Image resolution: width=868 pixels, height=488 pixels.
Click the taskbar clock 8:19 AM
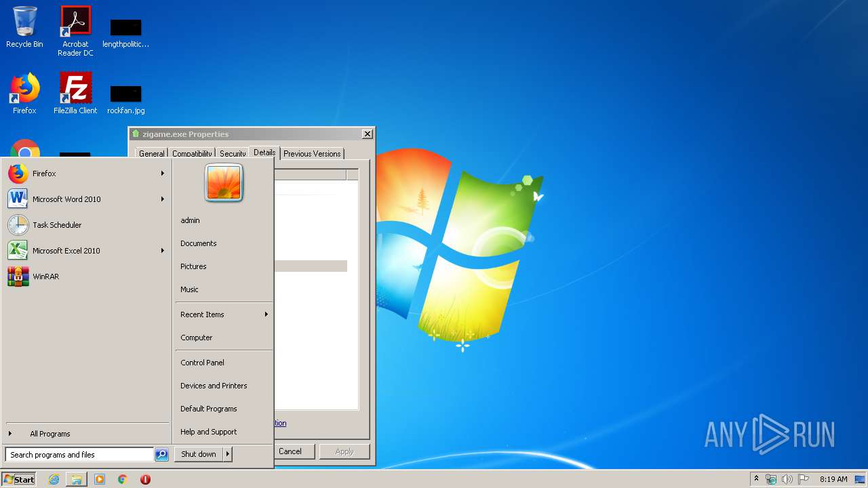[x=833, y=479]
